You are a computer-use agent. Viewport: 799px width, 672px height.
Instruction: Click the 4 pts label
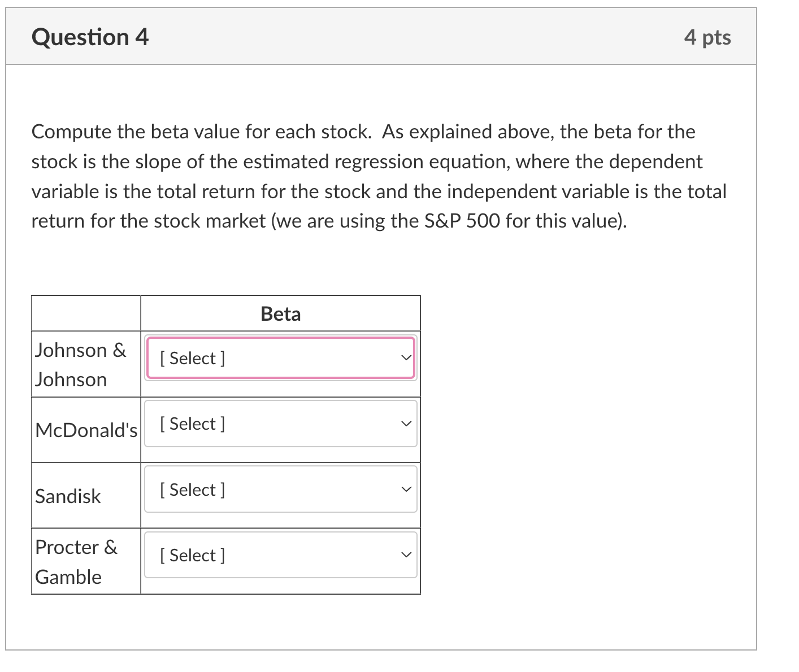(708, 36)
